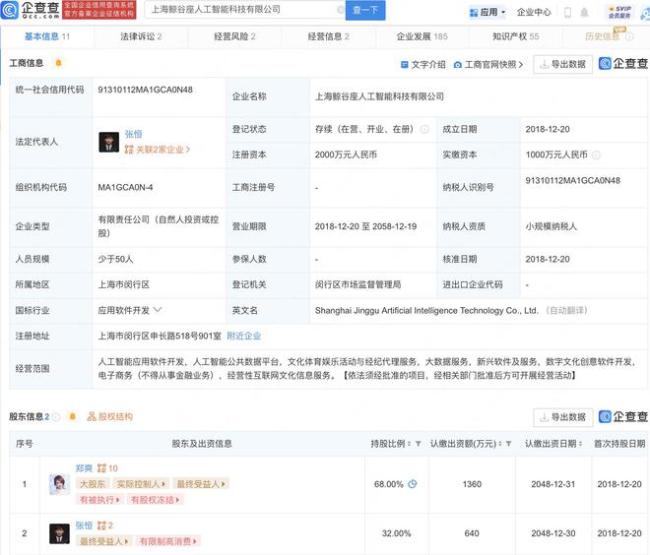This screenshot has width=650, height=555.
Task: Open the notification bell
Action: pos(585,12)
